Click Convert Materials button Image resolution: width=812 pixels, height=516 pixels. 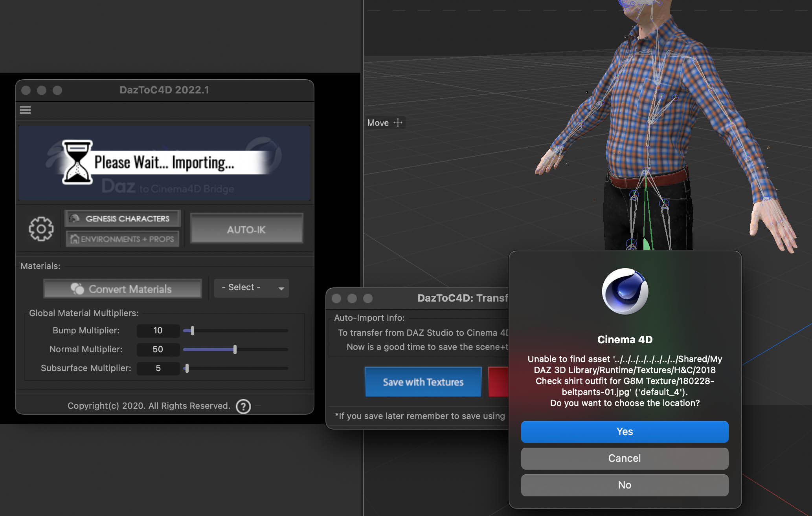click(x=123, y=289)
